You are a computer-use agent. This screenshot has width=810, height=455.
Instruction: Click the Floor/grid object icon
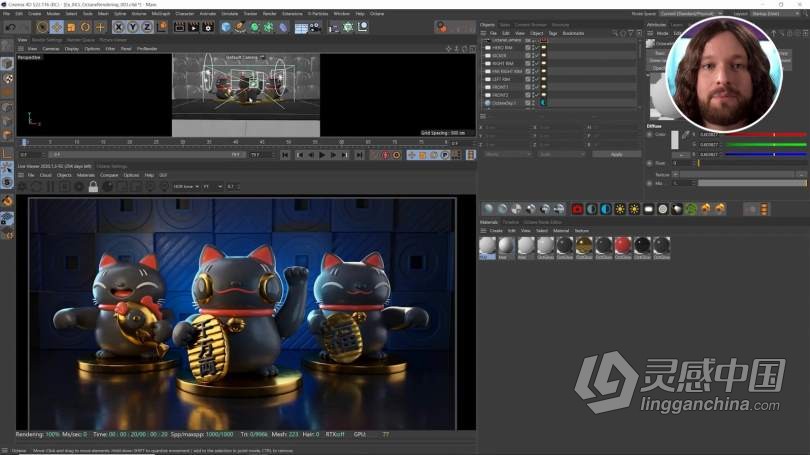(301, 27)
